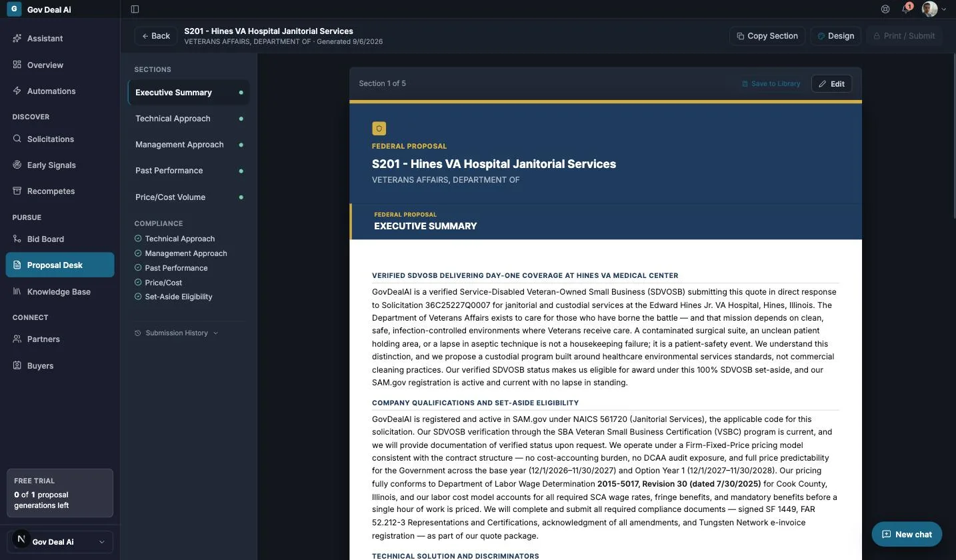
Task: Click Price/Cost compliance check icon
Action: click(x=138, y=283)
